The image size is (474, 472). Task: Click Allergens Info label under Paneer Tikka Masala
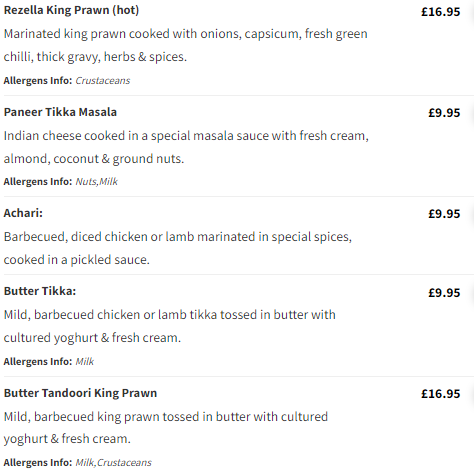pyautogui.click(x=38, y=181)
